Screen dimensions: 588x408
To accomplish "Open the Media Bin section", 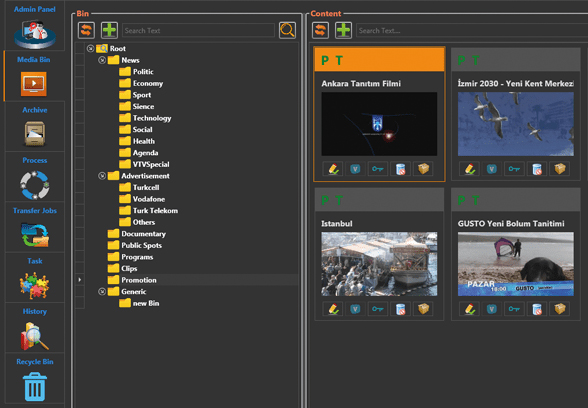I will [34, 76].
